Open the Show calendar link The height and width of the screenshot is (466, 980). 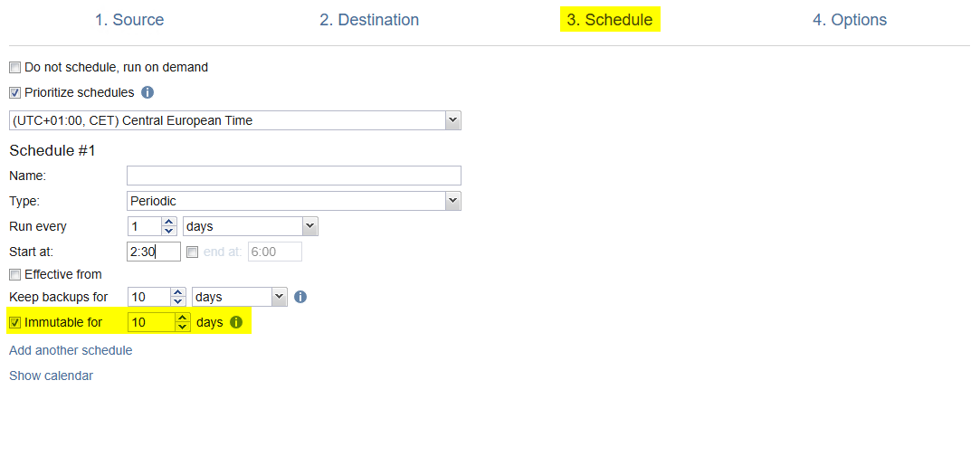[51, 376]
